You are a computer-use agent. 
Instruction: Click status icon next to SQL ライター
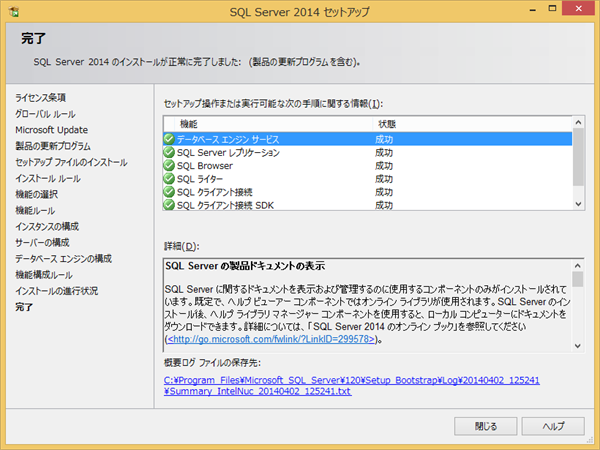point(169,178)
